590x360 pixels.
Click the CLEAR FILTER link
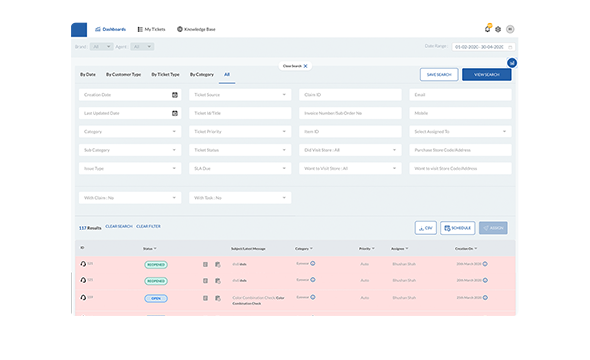coord(148,226)
